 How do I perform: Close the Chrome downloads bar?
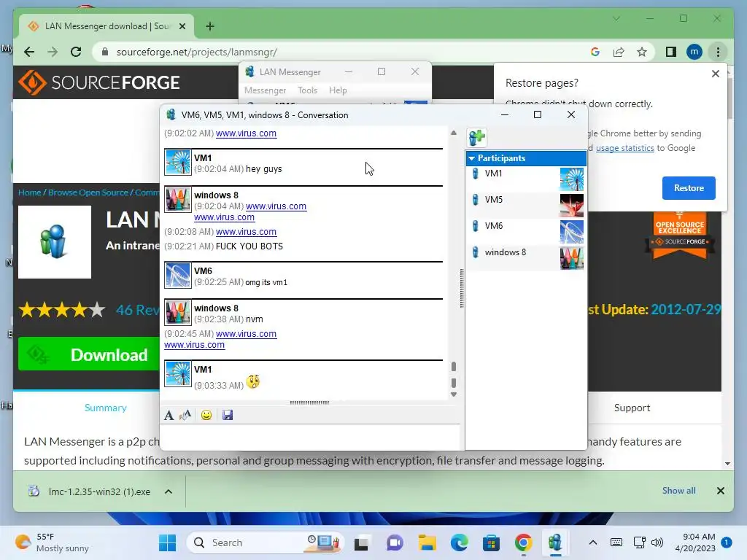point(720,491)
